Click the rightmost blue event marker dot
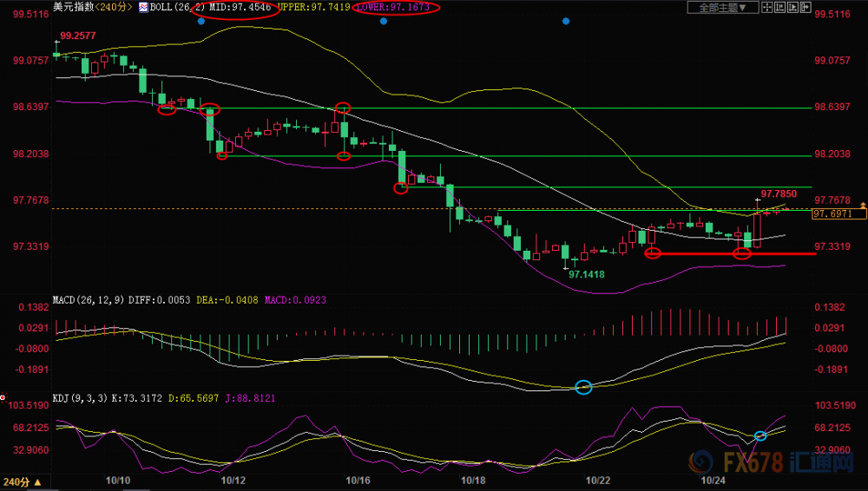This screenshot has height=491, width=868. (566, 21)
